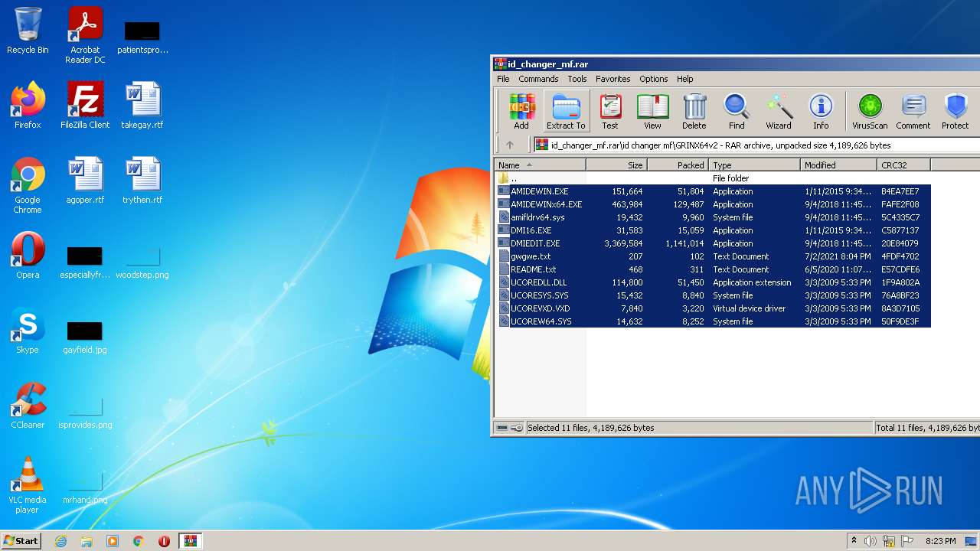Select DMIEDIT.EXE file row
The image size is (980, 551).
[712, 243]
